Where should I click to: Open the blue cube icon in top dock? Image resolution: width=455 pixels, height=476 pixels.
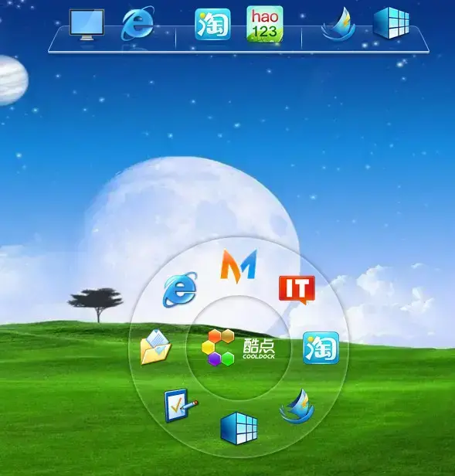click(x=391, y=23)
